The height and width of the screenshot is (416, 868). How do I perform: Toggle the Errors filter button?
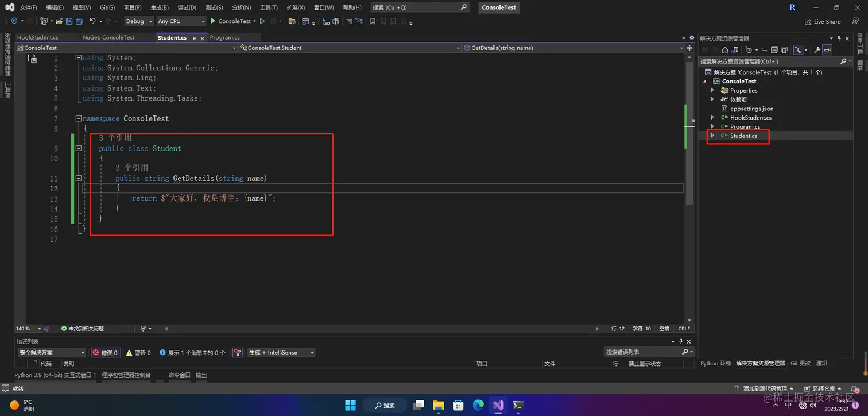pyautogui.click(x=106, y=352)
